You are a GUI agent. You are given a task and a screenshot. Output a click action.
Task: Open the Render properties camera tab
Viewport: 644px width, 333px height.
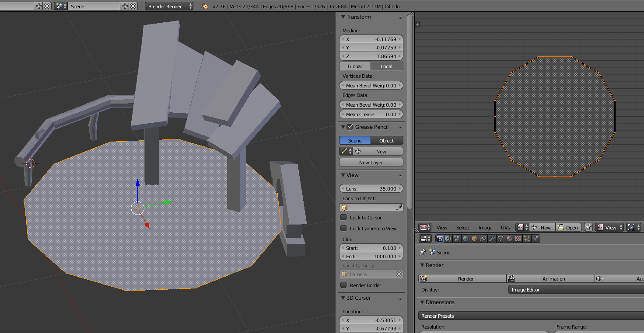tap(439, 239)
